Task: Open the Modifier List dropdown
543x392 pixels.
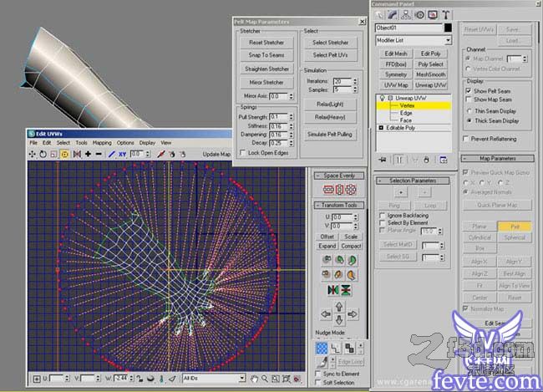Action: [448, 41]
